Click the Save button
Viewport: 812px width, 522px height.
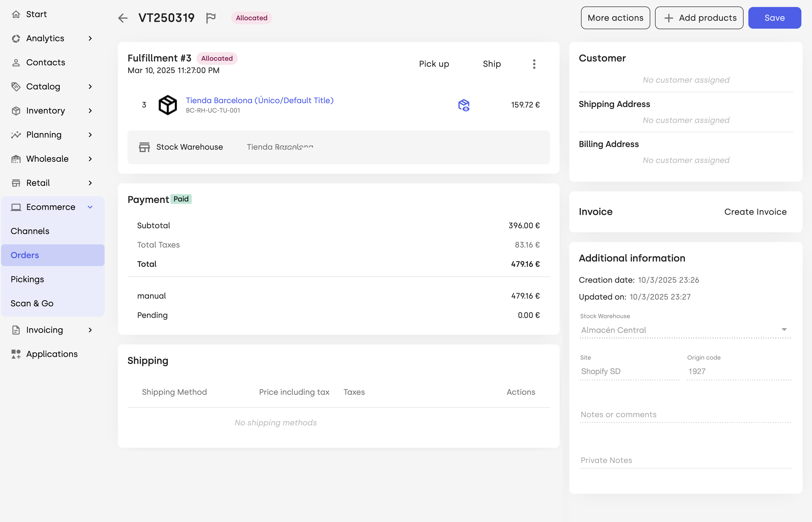tap(774, 18)
